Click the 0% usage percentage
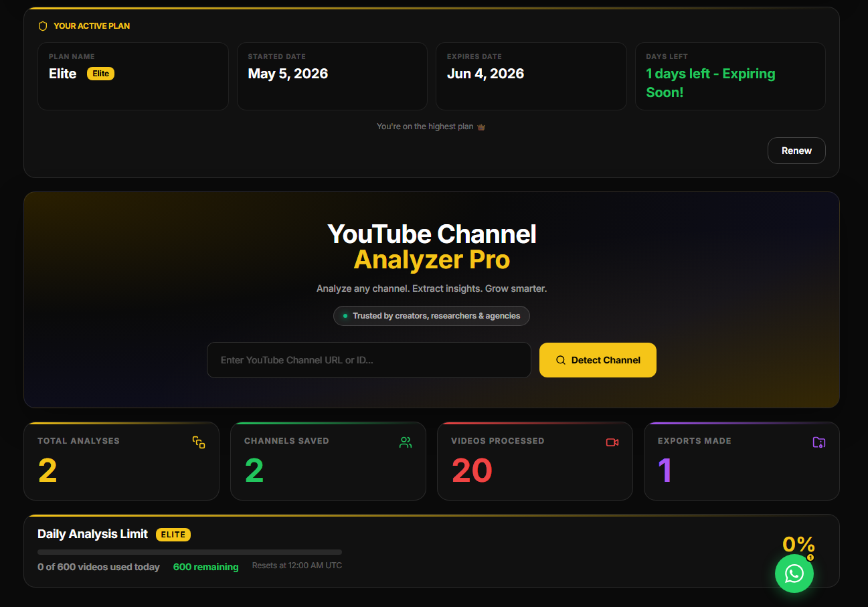Viewport: 868px width, 607px height. point(798,544)
